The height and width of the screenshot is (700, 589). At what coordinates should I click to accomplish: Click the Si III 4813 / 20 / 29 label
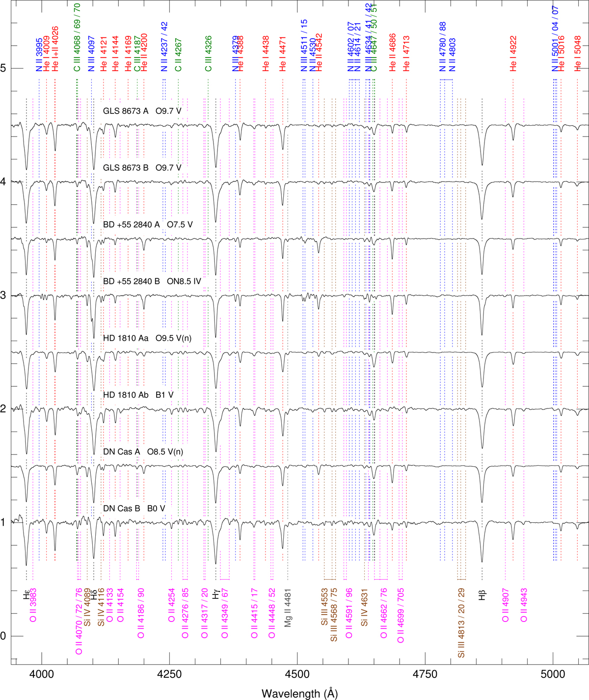[461, 623]
